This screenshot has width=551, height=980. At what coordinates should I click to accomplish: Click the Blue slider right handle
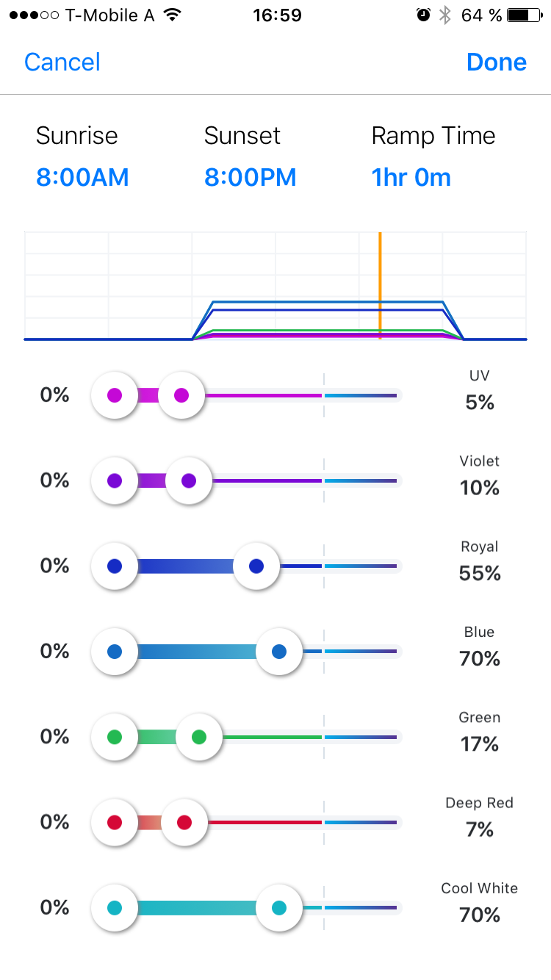coord(279,652)
